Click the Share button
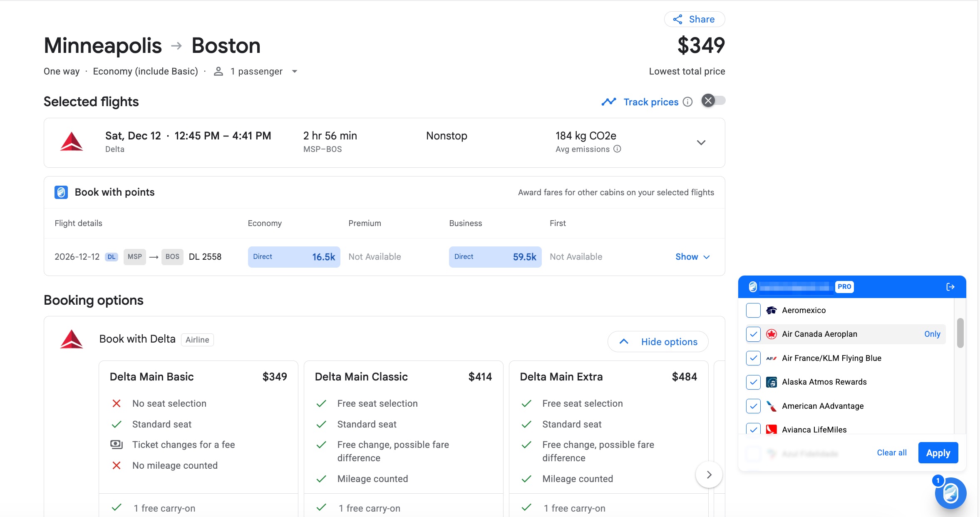 coord(694,19)
